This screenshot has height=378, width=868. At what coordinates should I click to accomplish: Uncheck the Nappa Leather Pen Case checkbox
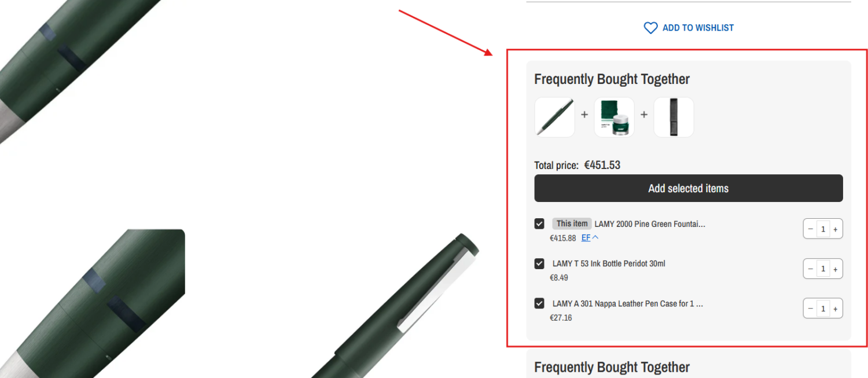(x=539, y=303)
